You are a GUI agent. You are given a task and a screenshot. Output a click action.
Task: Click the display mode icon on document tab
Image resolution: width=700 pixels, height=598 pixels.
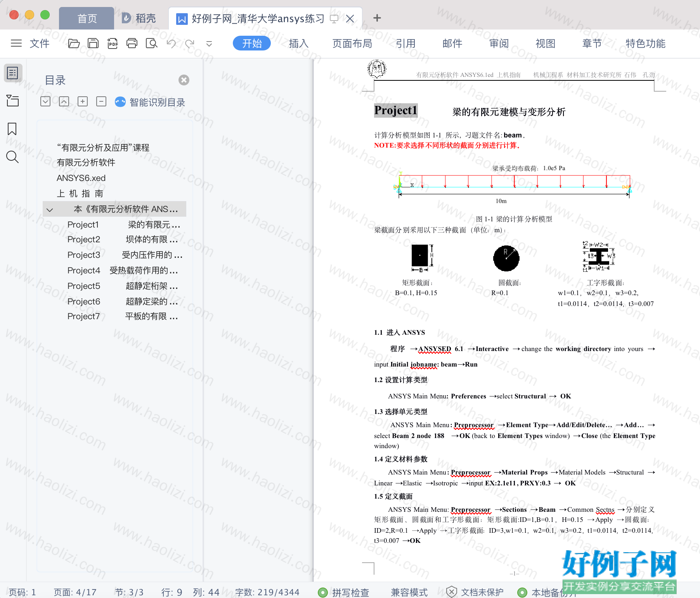click(x=334, y=18)
